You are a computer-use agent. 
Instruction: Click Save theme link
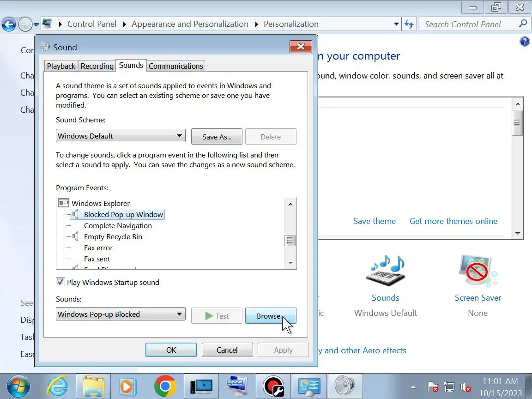click(x=374, y=221)
